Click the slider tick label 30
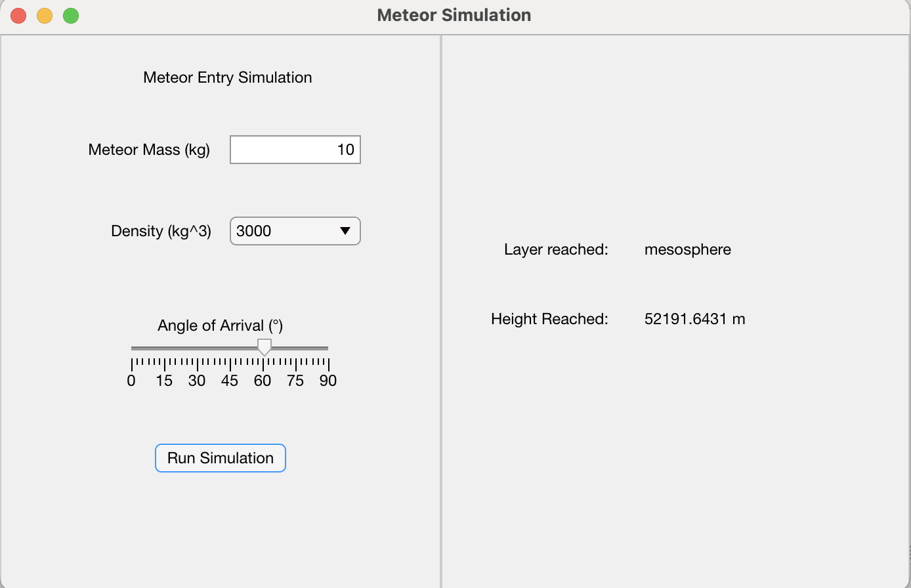This screenshot has height=588, width=911. click(197, 381)
